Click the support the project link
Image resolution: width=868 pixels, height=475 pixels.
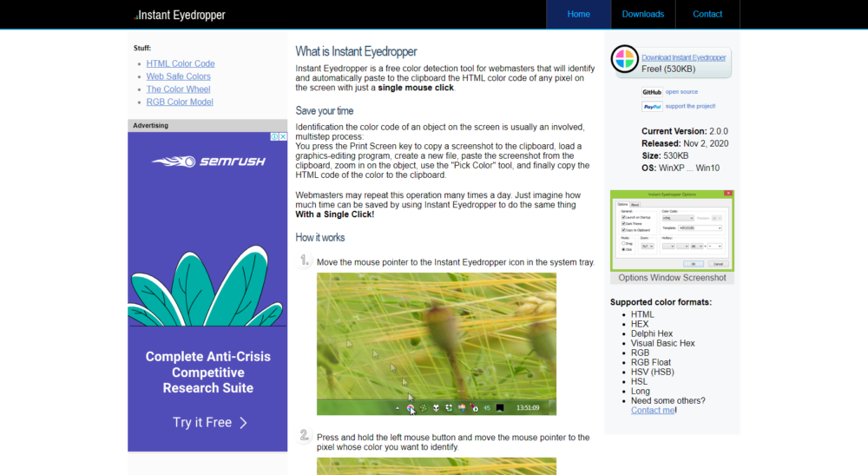click(690, 106)
